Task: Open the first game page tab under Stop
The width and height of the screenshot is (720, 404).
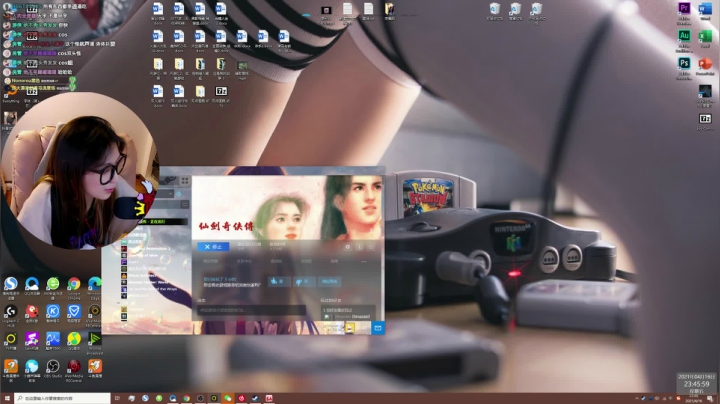Action: 210,261
